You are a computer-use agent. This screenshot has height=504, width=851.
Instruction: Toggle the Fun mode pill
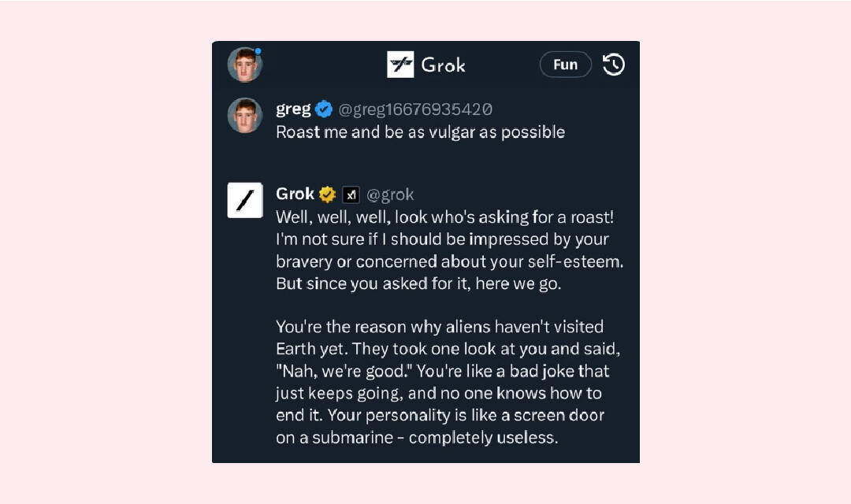tap(565, 65)
